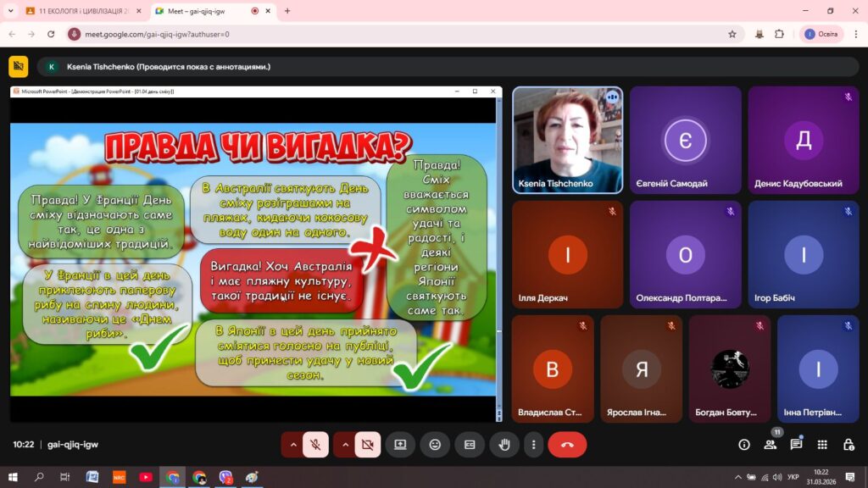Leave the call with red hang-up button
Image resolution: width=868 pixels, height=488 pixels.
(x=567, y=445)
